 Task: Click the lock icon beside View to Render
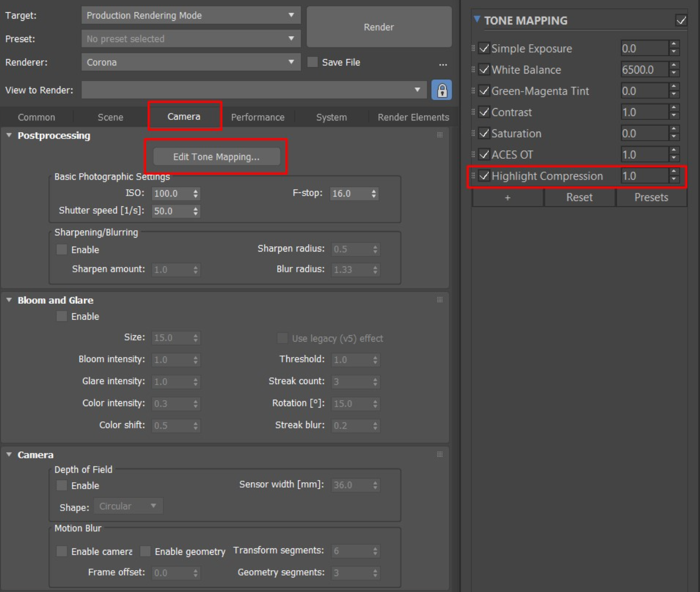tap(441, 90)
